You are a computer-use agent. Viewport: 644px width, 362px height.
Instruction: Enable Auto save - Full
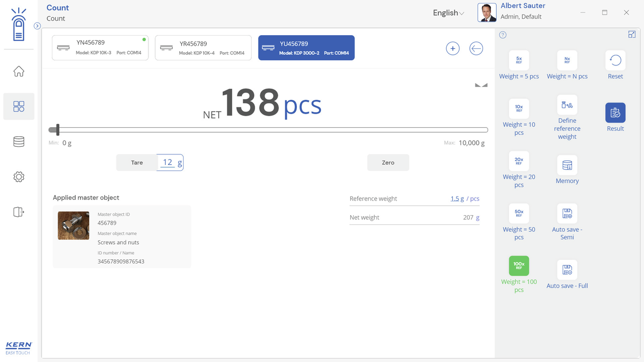tap(567, 270)
